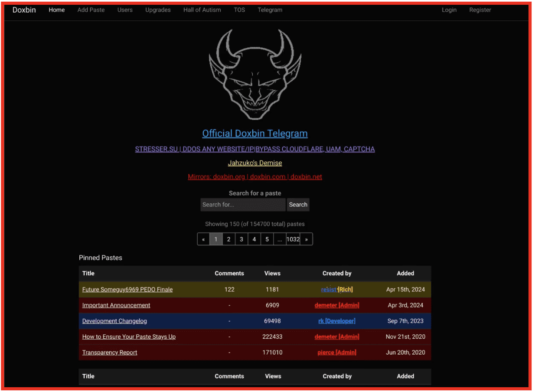Open the Jahzuko's Demise paste
Viewport: 535px width, 392px height.
click(254, 163)
